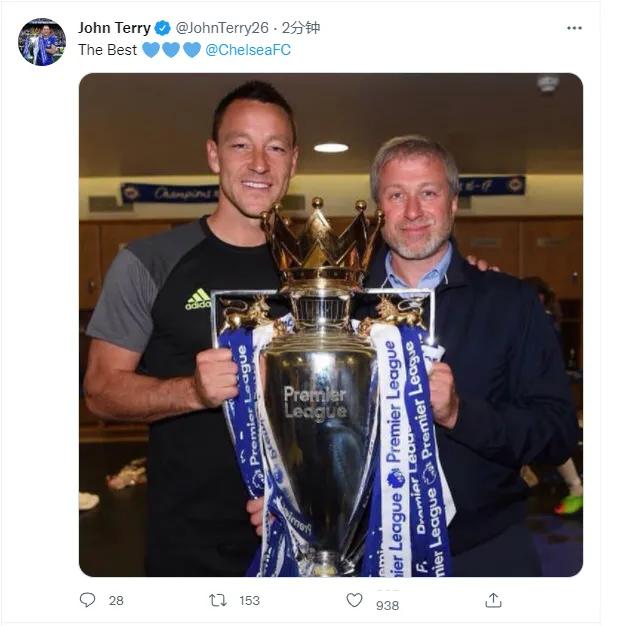Open the tweet's more options menu

click(574, 28)
